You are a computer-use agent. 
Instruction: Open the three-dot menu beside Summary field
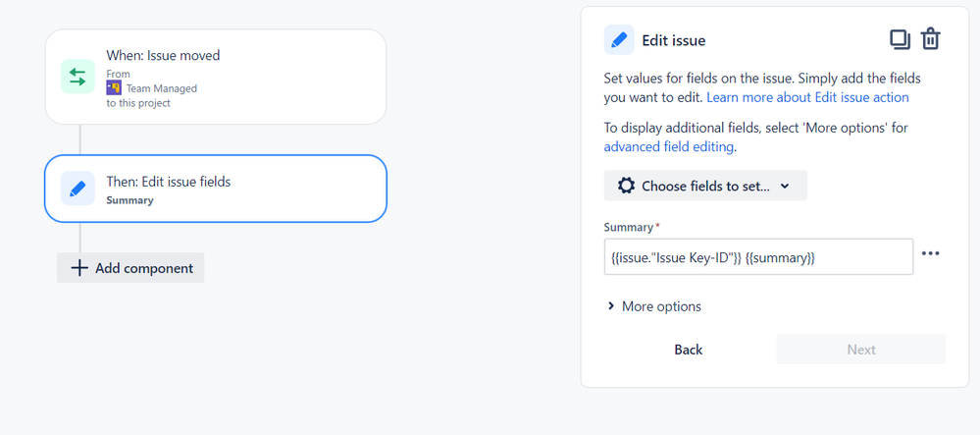931,253
